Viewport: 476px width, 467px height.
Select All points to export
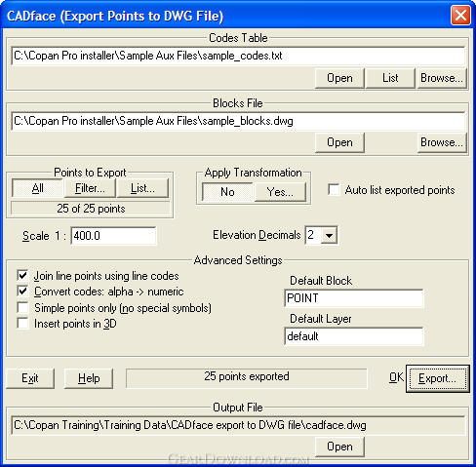coord(37,188)
